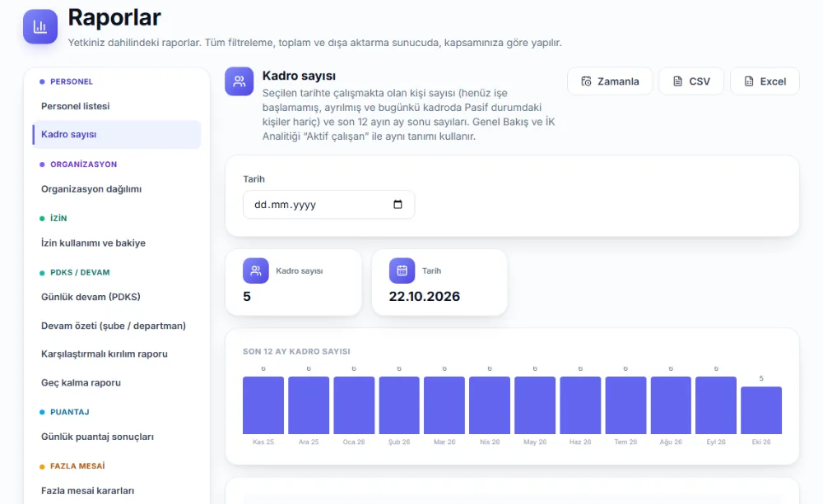Screen dimensions: 823x504
Task: Open Günlük devam (PDKS) report
Action: (x=117, y=298)
